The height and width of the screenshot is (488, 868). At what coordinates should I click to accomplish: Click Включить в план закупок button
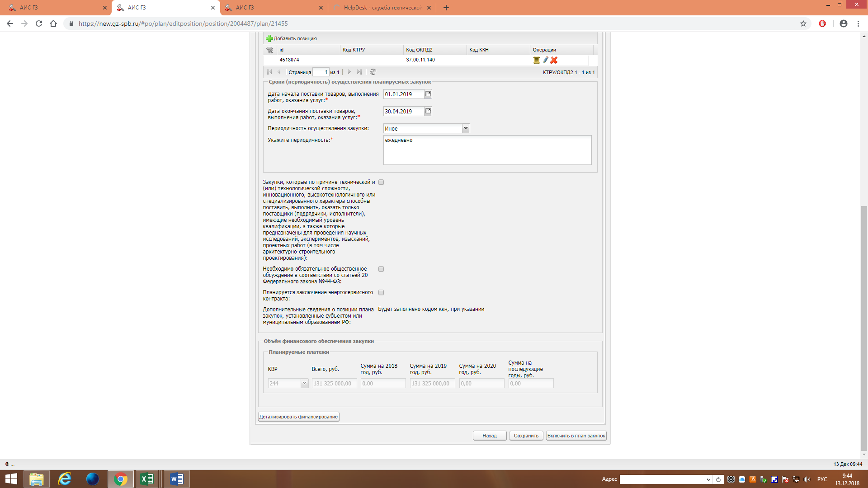[576, 436]
